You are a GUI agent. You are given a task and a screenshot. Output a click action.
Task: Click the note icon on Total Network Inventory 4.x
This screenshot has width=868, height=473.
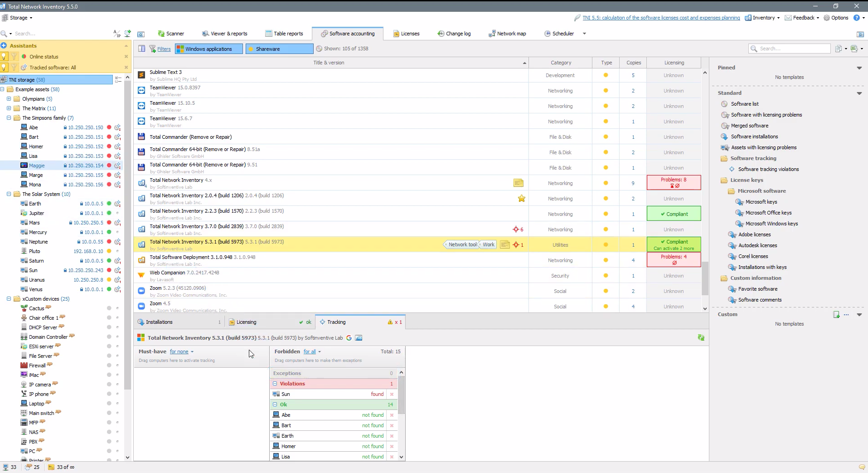pyautogui.click(x=519, y=183)
